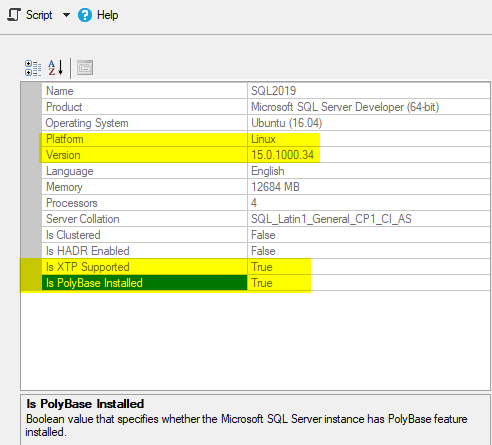492x445 pixels.
Task: Click the Script icon in toolbar
Action: pyautogui.click(x=14, y=15)
